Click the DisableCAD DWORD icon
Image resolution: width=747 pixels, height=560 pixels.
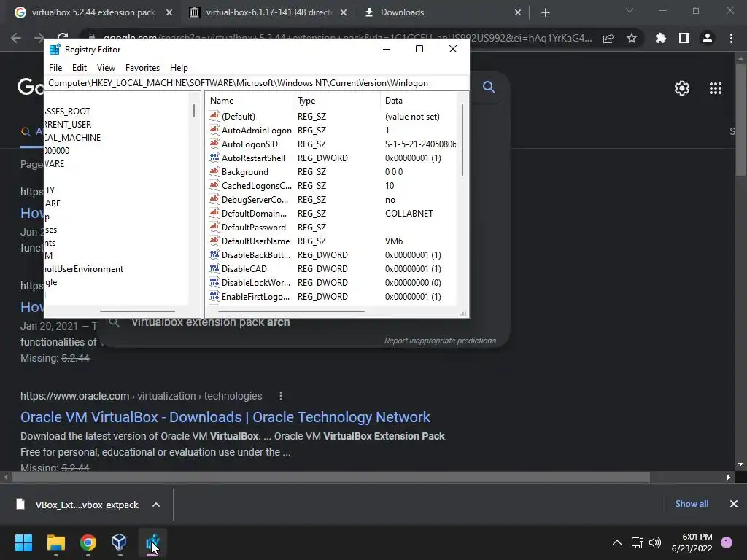click(214, 268)
